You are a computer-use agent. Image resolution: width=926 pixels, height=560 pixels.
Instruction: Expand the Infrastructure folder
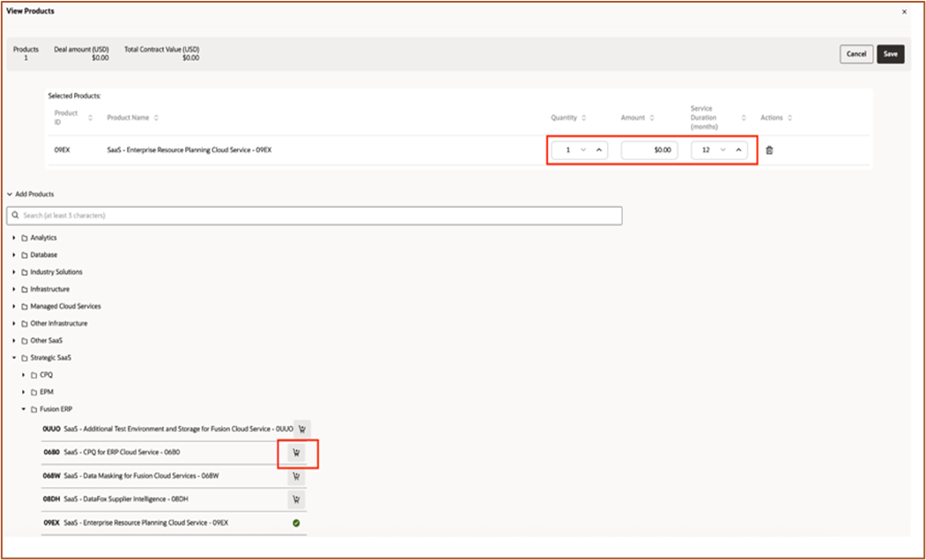coord(14,289)
